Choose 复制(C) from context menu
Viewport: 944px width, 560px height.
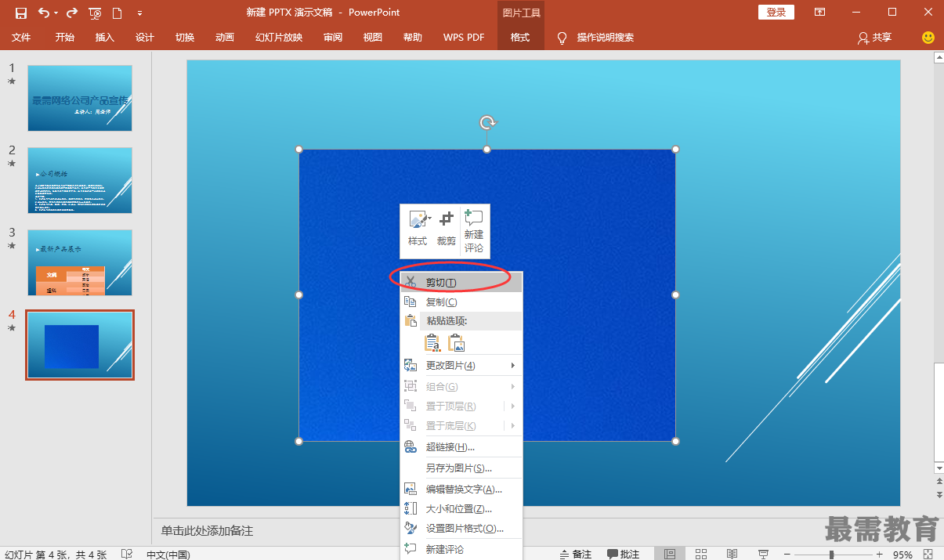click(461, 302)
